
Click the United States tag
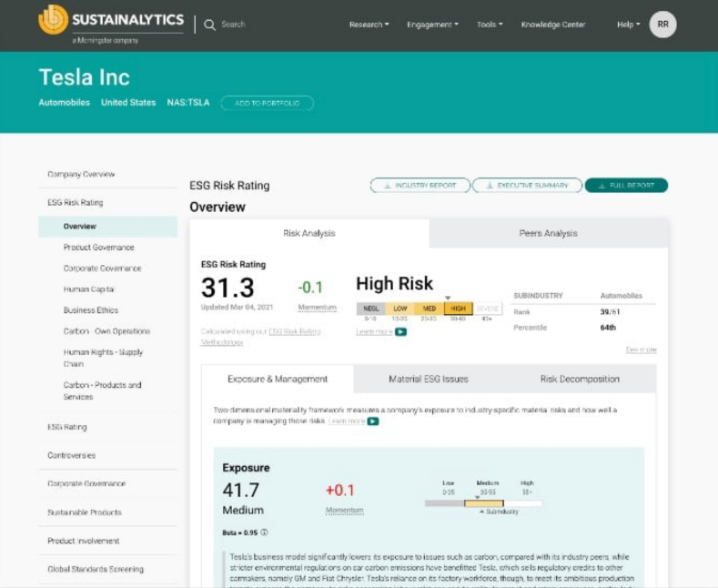pos(128,103)
